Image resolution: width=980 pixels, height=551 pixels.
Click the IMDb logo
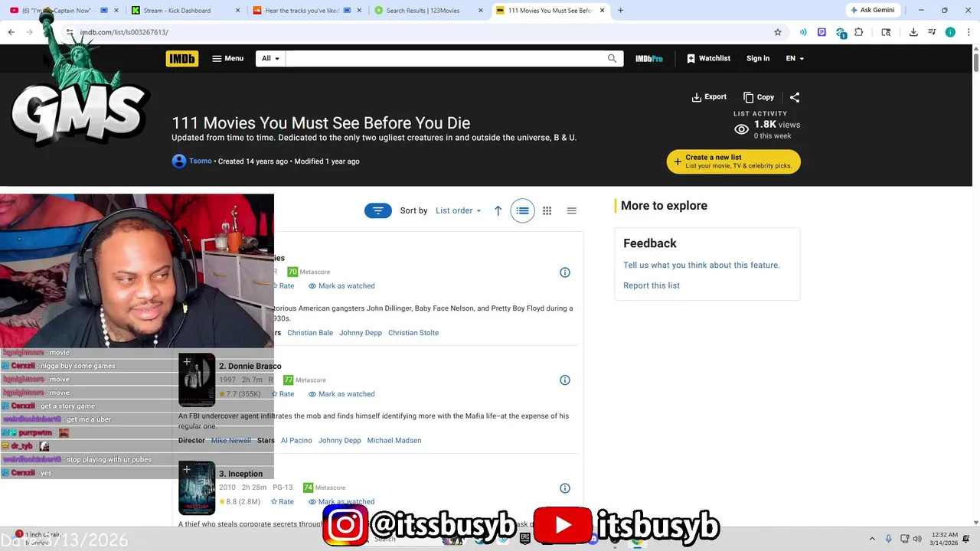(181, 58)
